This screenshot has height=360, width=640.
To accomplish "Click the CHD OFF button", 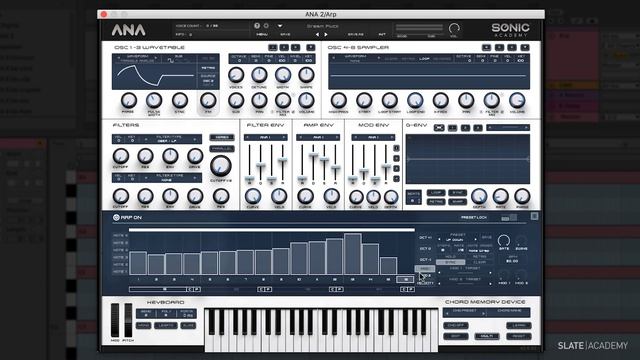I will 456,325.
